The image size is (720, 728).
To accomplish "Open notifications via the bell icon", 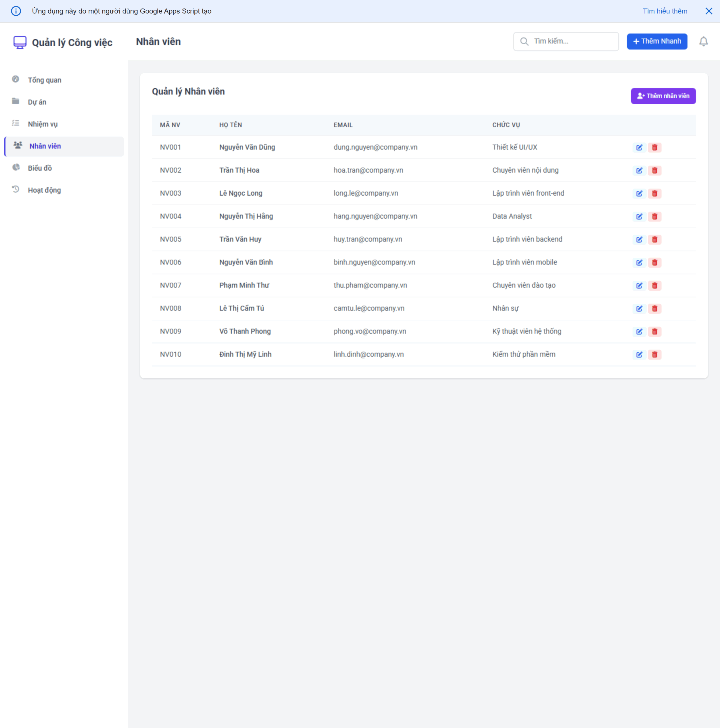I will click(x=704, y=42).
